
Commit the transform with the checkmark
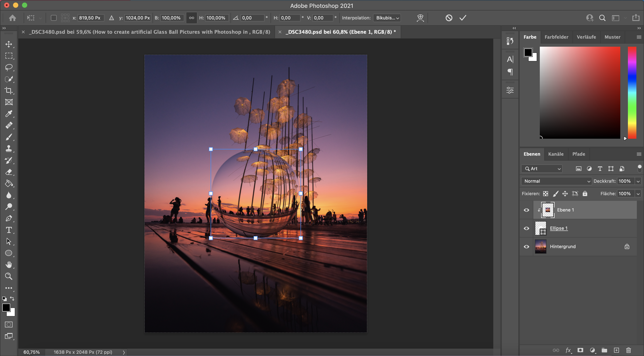tap(463, 18)
